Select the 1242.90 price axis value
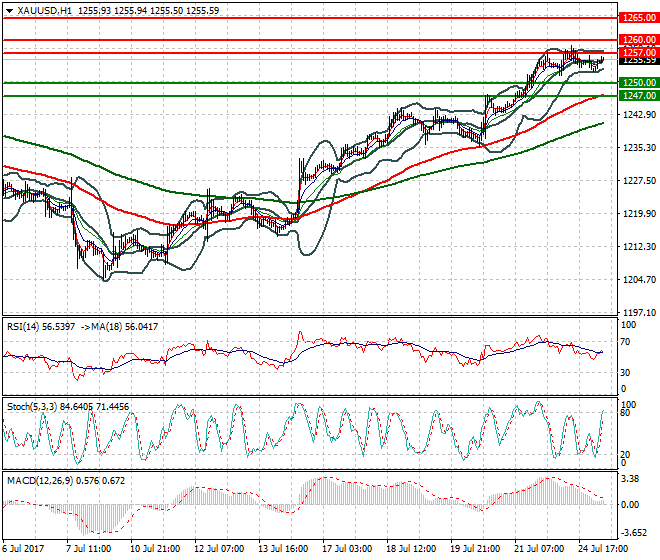Viewport: 660px width, 560px height. click(x=639, y=115)
